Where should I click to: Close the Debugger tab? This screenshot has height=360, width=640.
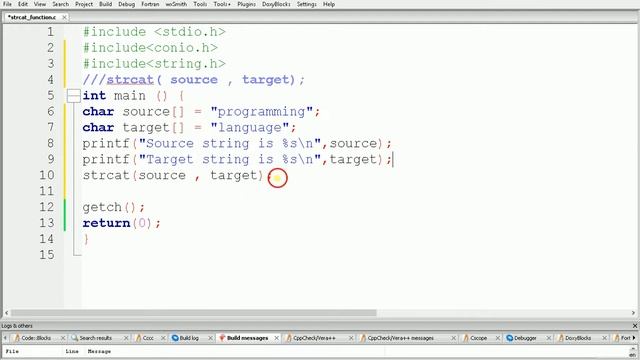[x=549, y=338]
